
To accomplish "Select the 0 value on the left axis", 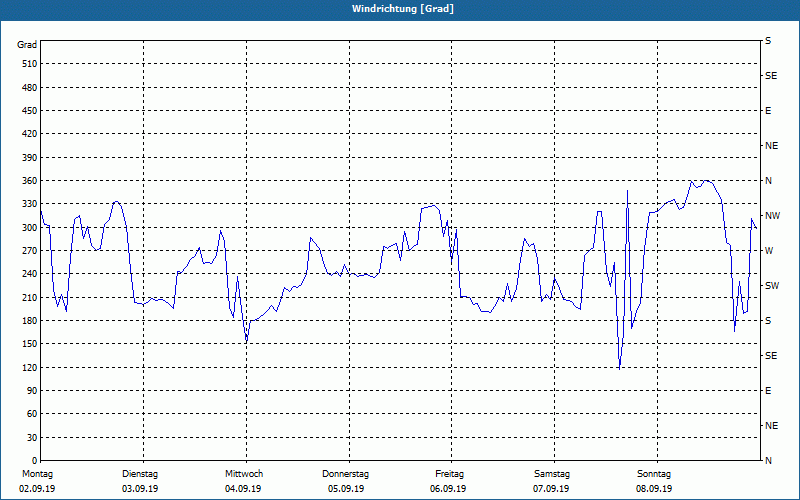I will [x=34, y=460].
